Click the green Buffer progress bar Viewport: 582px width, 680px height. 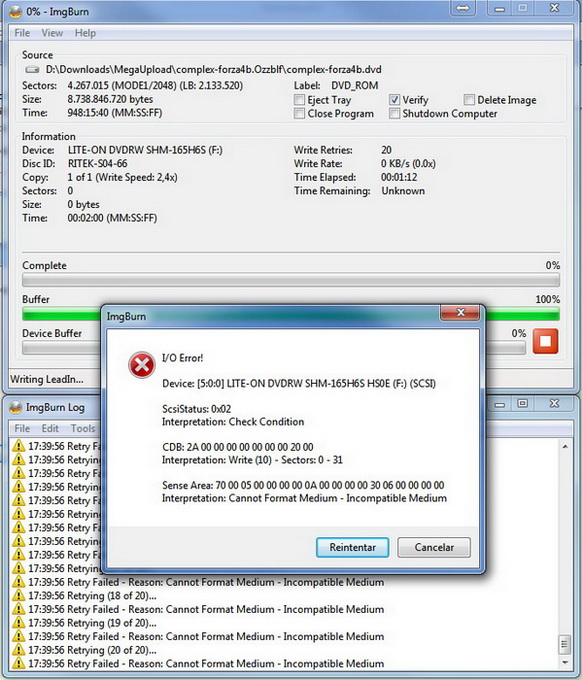[x=291, y=314]
